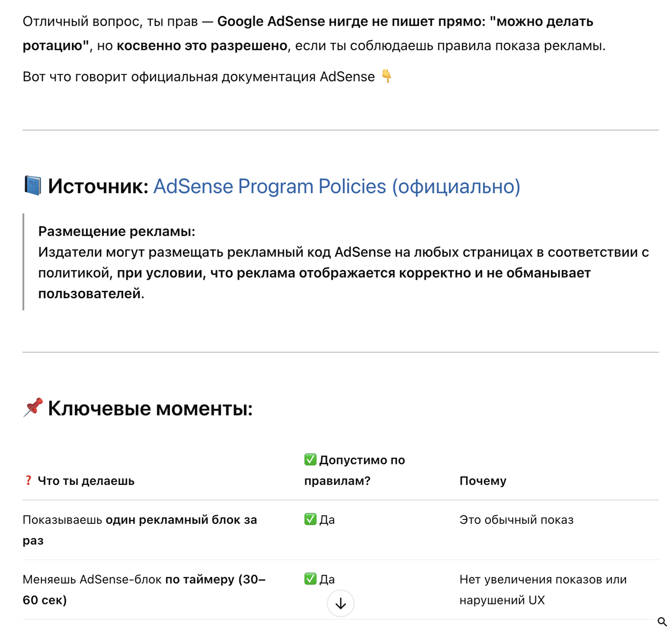Click the Это обычный показ table cell
This screenshot has height=631, width=672.
516,519
